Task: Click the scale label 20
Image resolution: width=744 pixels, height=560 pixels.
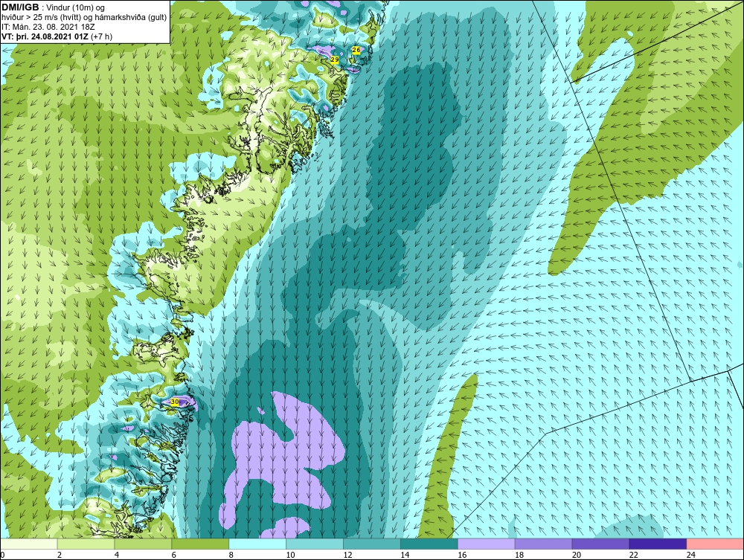Action: pyautogui.click(x=577, y=555)
